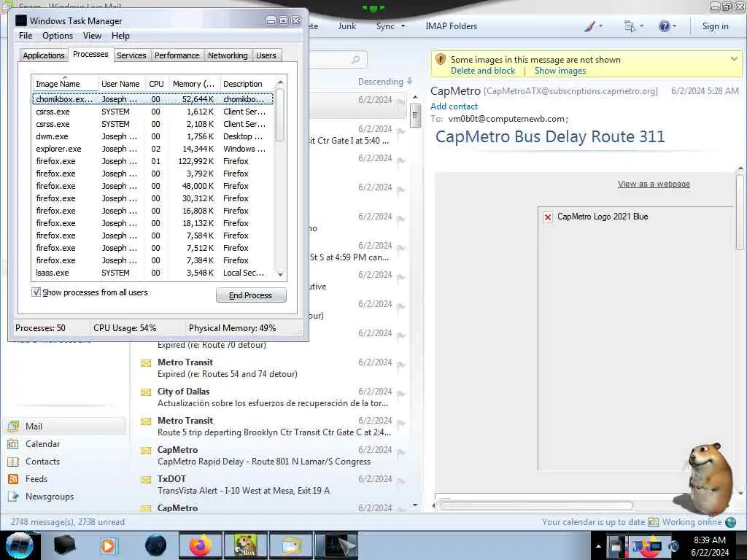Open the Windows Live Mail taskbar button
This screenshot has width=747, height=560.
pos(291,545)
